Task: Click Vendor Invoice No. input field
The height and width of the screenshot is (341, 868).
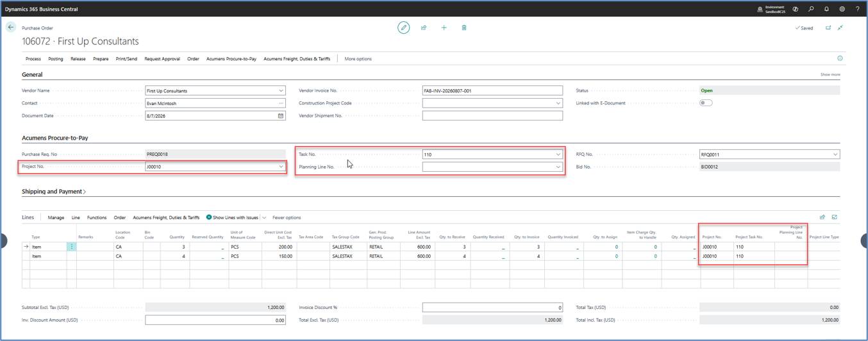Action: coord(492,90)
